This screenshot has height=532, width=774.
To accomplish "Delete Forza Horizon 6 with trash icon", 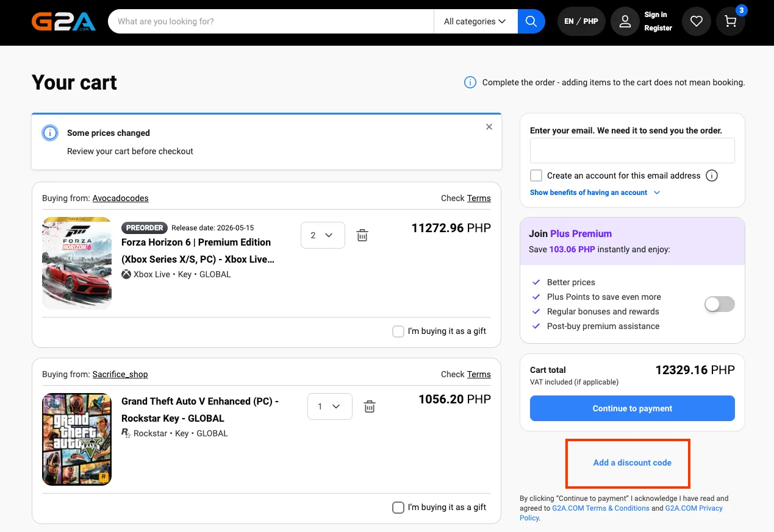I will click(x=362, y=235).
